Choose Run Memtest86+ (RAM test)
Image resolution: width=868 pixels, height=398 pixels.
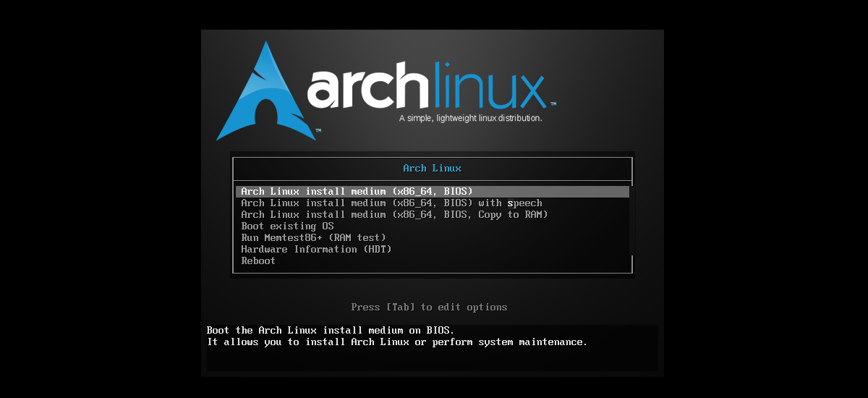313,238
